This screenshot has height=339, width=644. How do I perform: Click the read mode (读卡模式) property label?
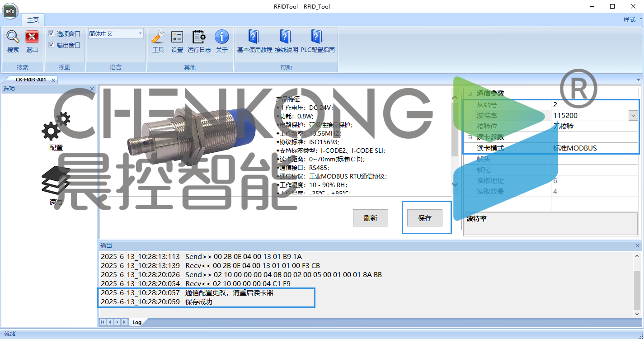pyautogui.click(x=490, y=148)
